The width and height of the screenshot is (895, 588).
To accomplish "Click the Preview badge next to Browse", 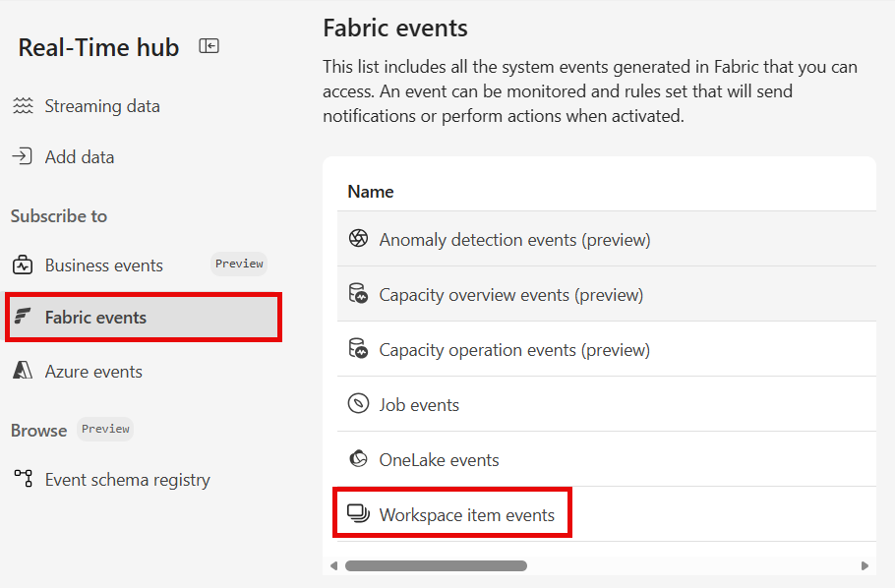I will 104,429.
